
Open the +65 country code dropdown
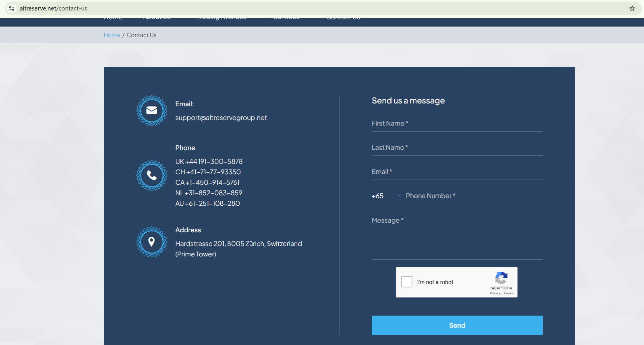(x=386, y=196)
